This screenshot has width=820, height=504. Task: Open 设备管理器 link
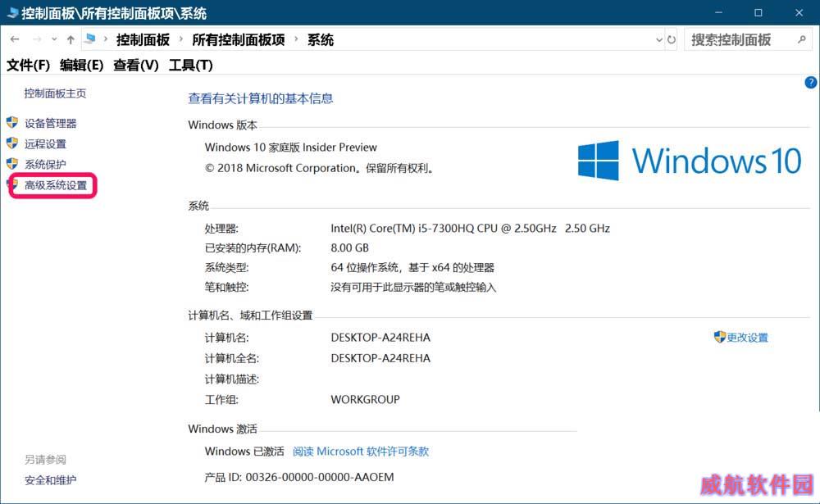(51, 124)
